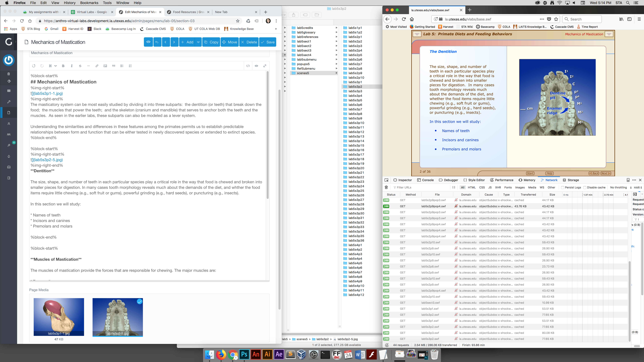Viewport: 644px width, 362px height.
Task: Click trash icon in left admin sidebar
Action: (x=9, y=74)
